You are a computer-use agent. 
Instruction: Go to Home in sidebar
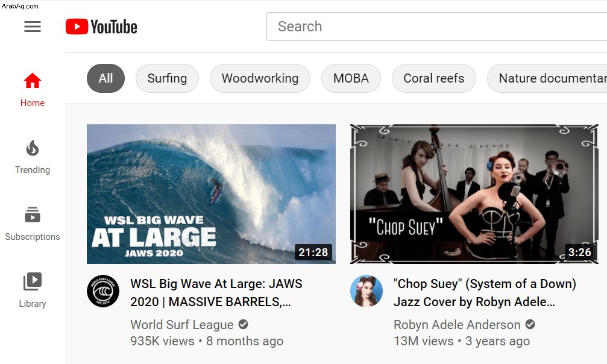33,90
